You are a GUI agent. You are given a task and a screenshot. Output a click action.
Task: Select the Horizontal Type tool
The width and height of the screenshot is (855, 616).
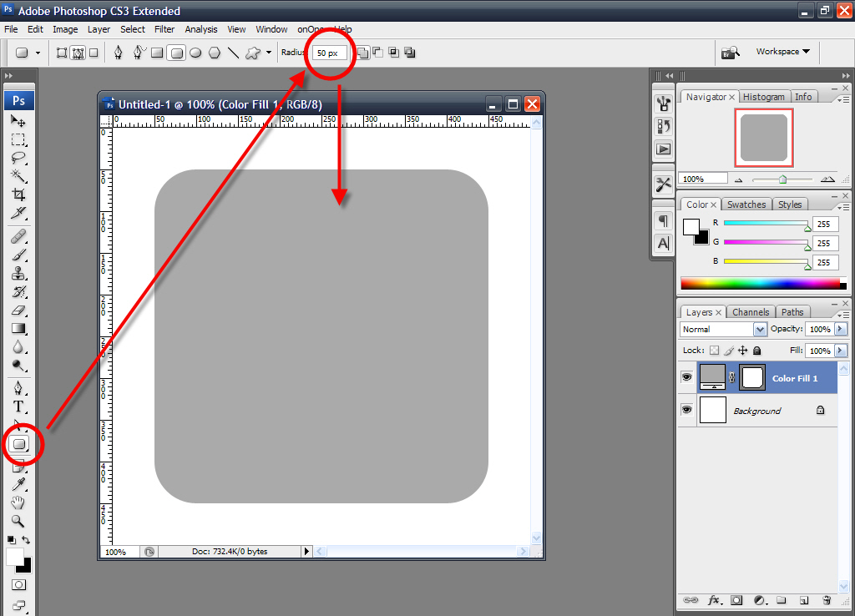[18, 406]
